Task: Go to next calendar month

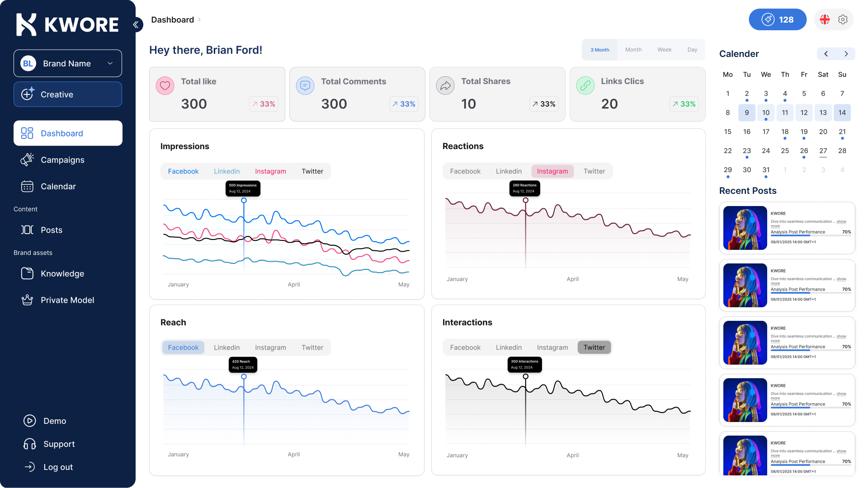Action: tap(846, 54)
